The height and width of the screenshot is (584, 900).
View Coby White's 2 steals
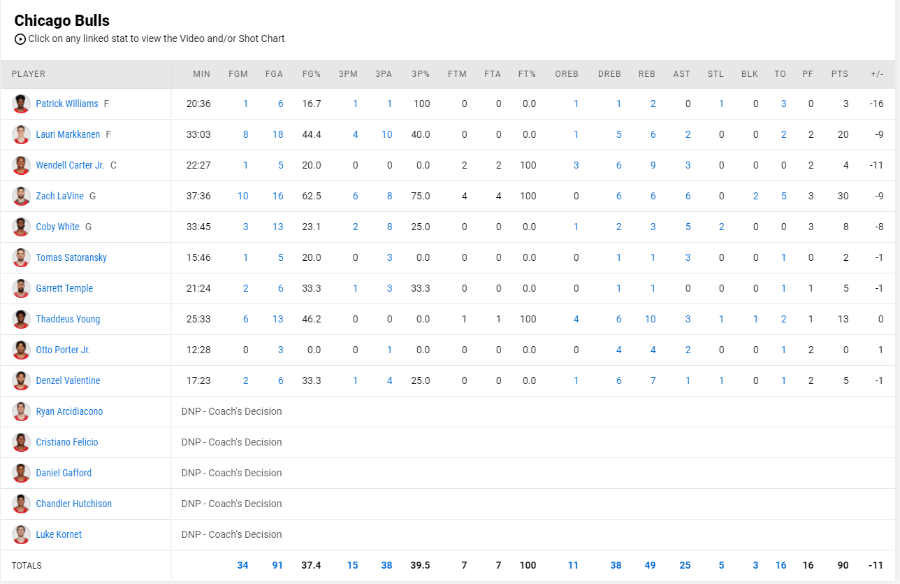721,226
